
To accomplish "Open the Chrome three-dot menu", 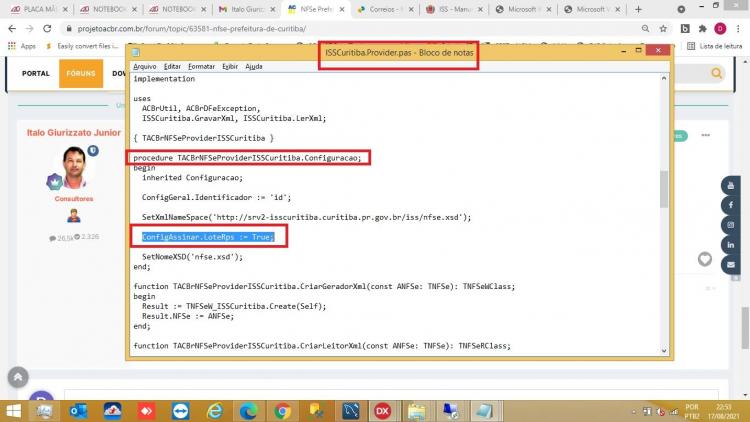I will pyautogui.click(x=738, y=29).
